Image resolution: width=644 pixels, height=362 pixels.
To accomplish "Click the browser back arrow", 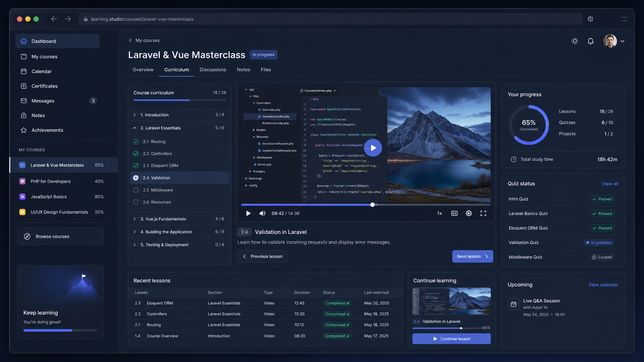I will click(x=54, y=19).
